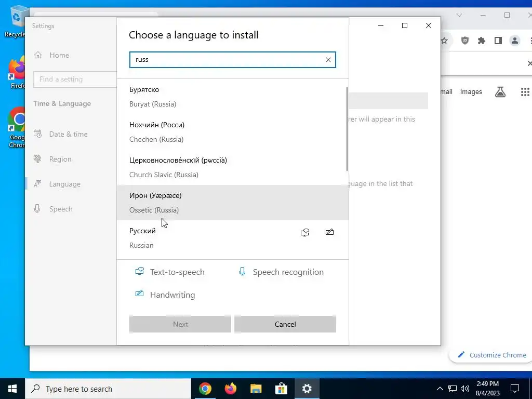
Task: Click the Text-to-speech legend icon
Action: pos(139,271)
